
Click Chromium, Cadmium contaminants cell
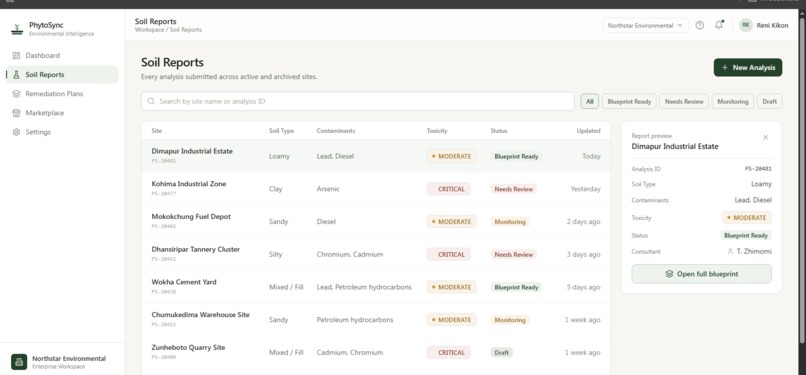[x=350, y=254]
